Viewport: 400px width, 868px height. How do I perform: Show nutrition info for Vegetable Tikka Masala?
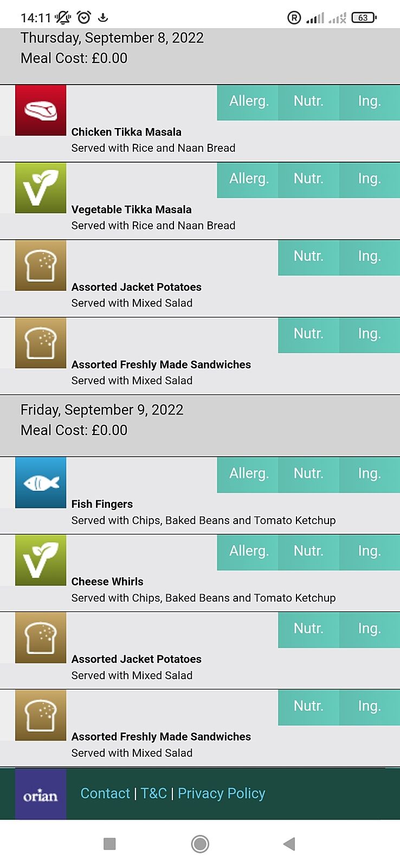[308, 179]
